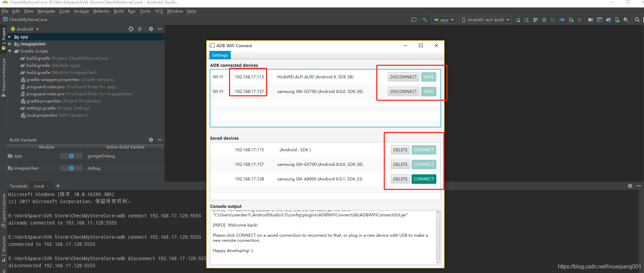Open Terminal panel gear settings

pyautogui.click(x=630, y=186)
